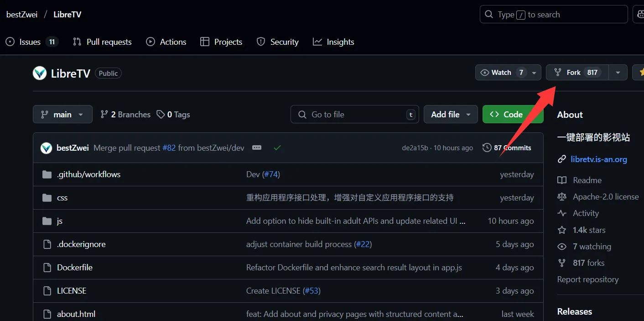The width and height of the screenshot is (644, 321).
Task: Click bestZwei avatar in the commit row
Action: point(46,148)
